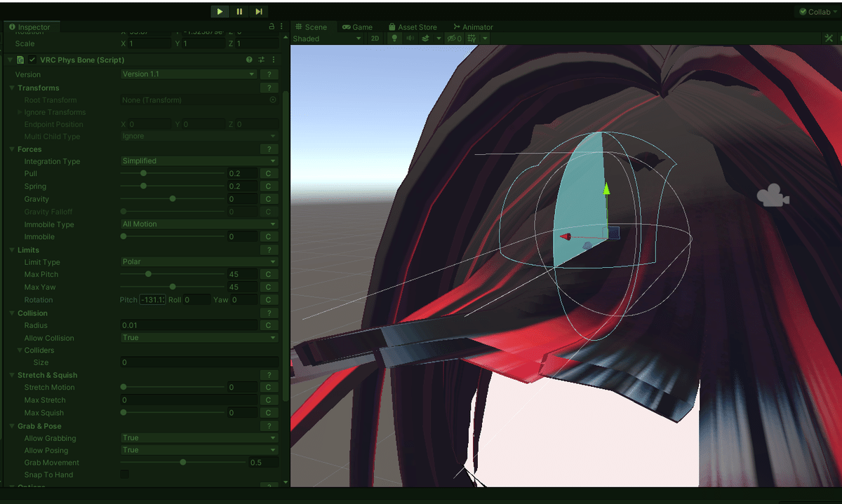Image resolution: width=842 pixels, height=504 pixels.
Task: Collapse the Limits section
Action: tap(11, 250)
